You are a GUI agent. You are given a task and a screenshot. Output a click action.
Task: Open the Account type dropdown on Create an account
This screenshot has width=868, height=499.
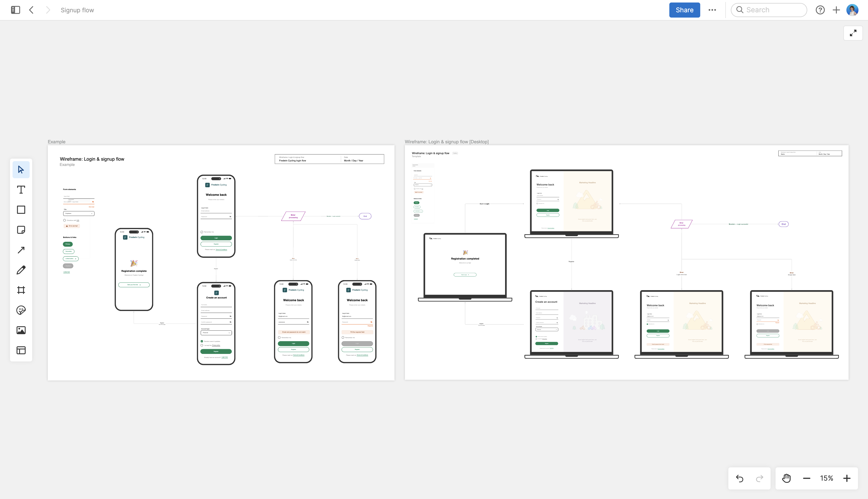[216, 332]
